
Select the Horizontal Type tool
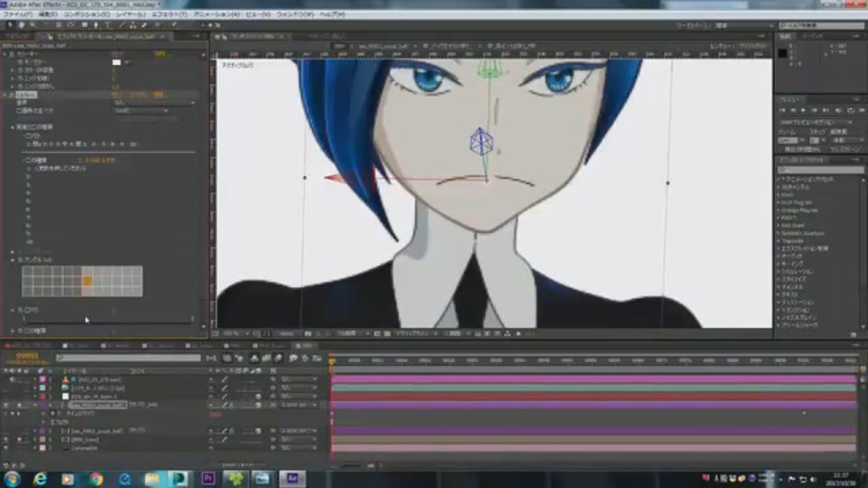coord(108,25)
